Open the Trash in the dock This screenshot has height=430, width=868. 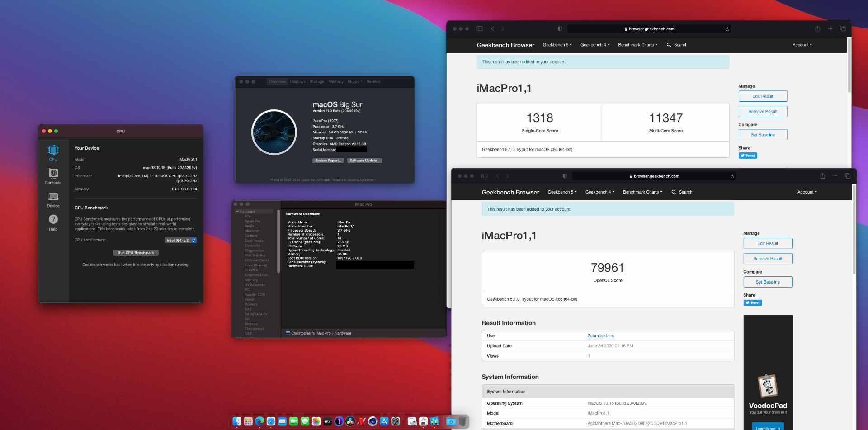click(462, 421)
